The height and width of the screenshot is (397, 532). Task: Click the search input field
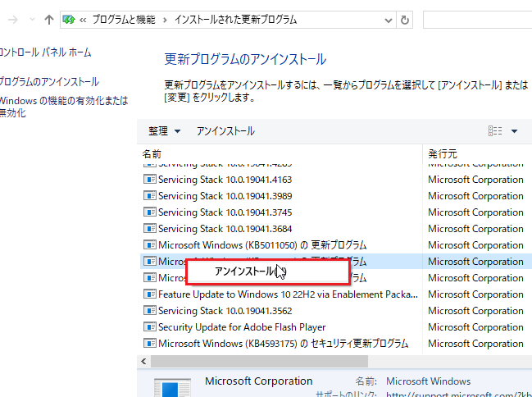click(477, 19)
